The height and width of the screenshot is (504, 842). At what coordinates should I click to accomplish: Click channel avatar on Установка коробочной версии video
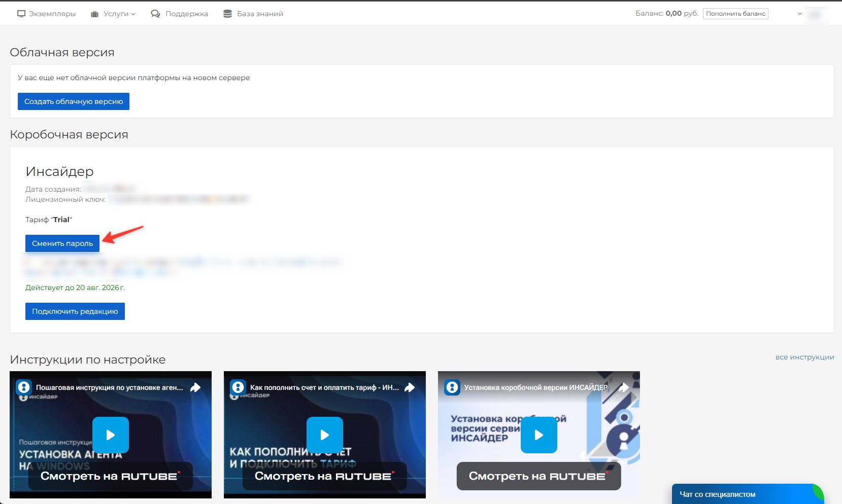point(452,387)
